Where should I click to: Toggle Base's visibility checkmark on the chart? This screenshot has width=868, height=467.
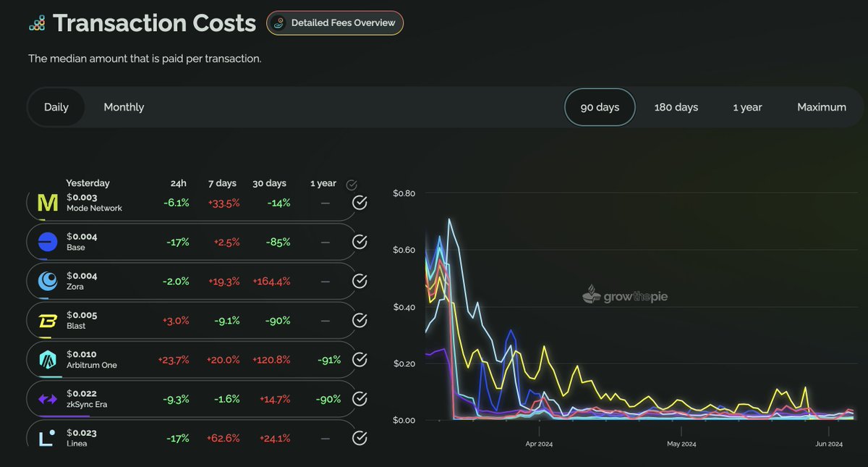tap(359, 241)
